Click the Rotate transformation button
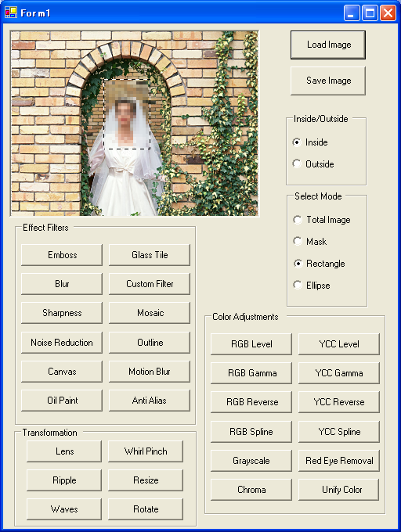Viewport: 401px width, 532px height. pos(146,509)
